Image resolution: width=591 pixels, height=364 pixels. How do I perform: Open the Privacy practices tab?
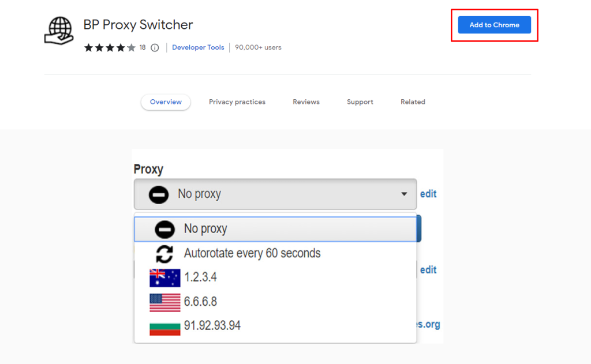pos(237,102)
